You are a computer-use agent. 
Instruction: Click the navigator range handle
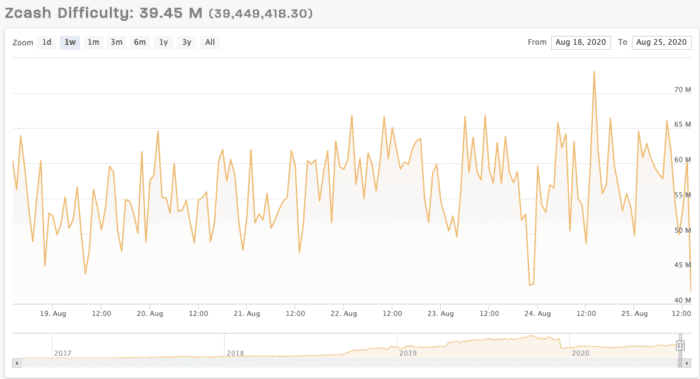coord(680,345)
